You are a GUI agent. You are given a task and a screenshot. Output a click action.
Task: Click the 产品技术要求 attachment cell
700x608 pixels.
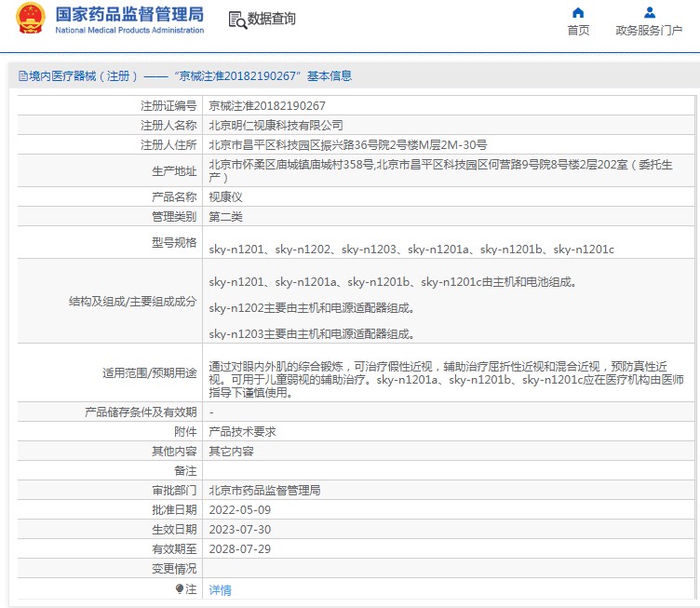pyautogui.click(x=242, y=432)
